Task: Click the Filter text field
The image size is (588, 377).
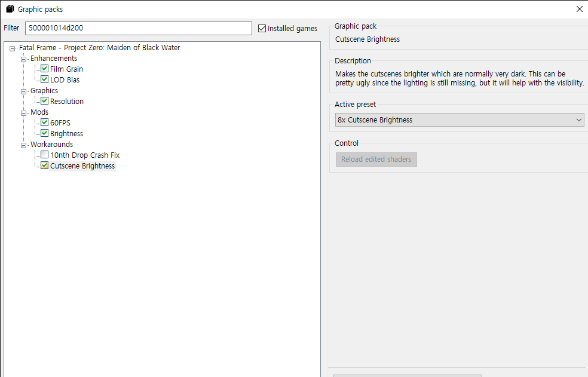Action: [x=139, y=28]
